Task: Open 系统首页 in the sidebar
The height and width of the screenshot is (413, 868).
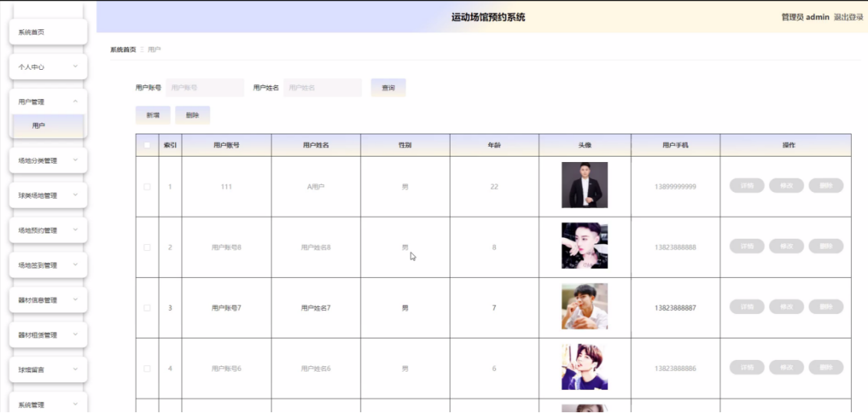Action: click(x=48, y=32)
